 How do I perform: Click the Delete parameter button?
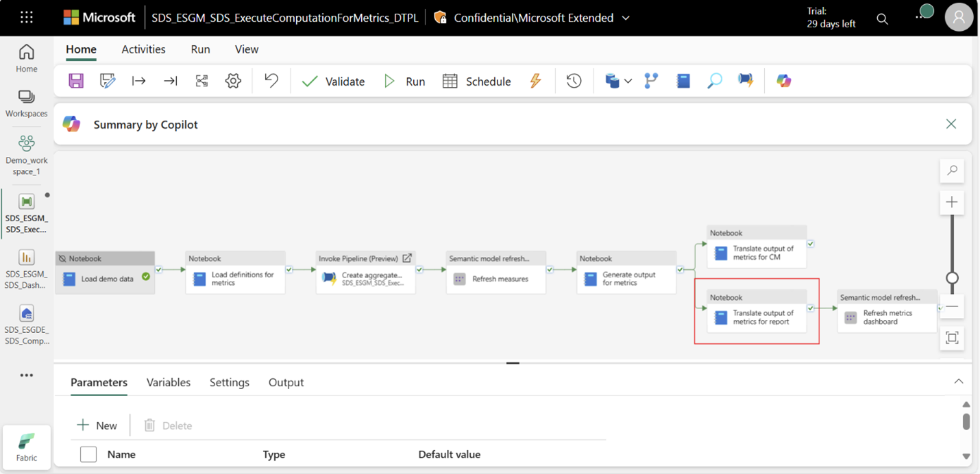click(168, 425)
